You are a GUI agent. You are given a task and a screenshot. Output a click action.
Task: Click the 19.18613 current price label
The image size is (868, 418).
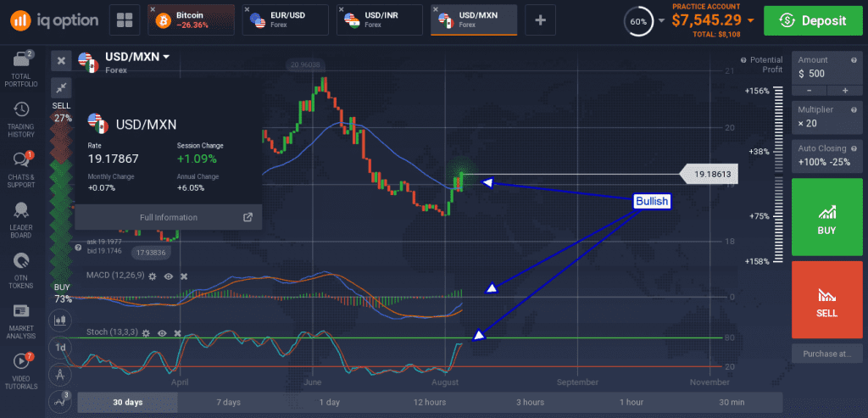tap(708, 175)
